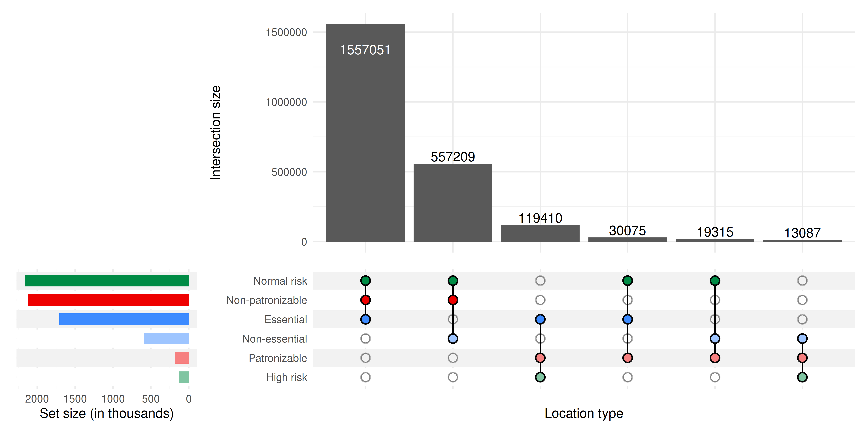Image resolution: width=868 pixels, height=434 pixels.
Task: Click the 'Location type' axis title
Action: [x=584, y=413]
